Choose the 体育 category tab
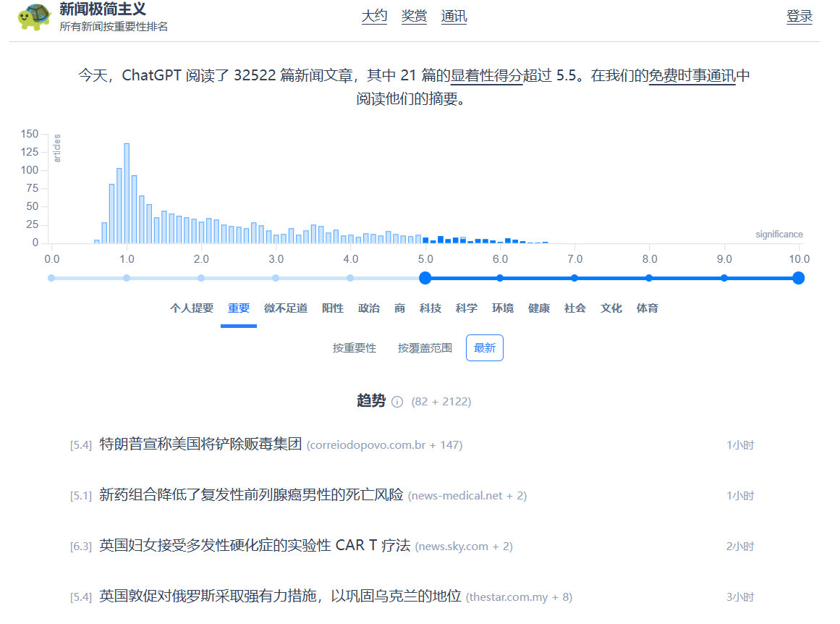This screenshot has width=840, height=624. 648,308
